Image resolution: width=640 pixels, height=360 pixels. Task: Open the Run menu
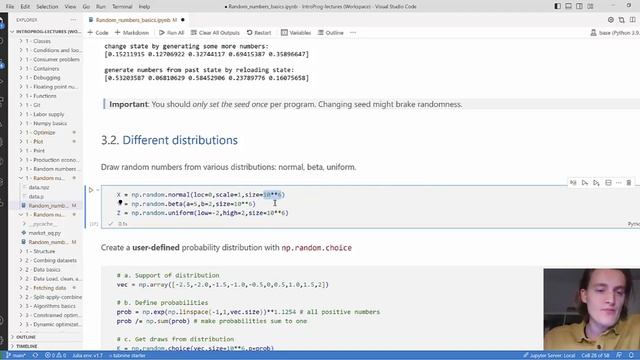(x=100, y=7)
